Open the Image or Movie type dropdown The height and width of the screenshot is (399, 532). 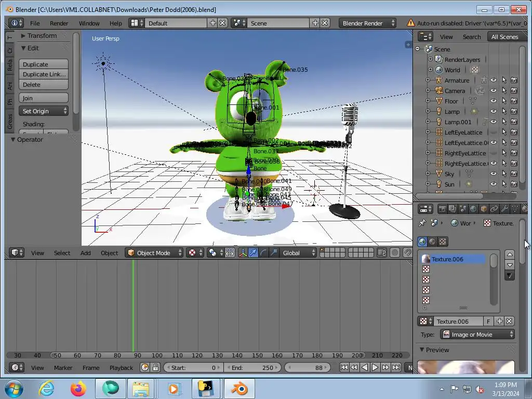pyautogui.click(x=477, y=334)
